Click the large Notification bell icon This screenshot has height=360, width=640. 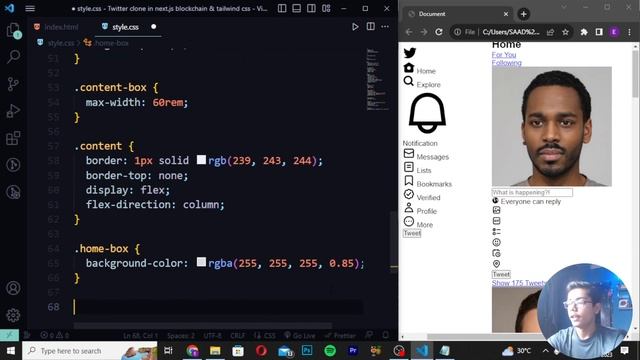pos(427,113)
